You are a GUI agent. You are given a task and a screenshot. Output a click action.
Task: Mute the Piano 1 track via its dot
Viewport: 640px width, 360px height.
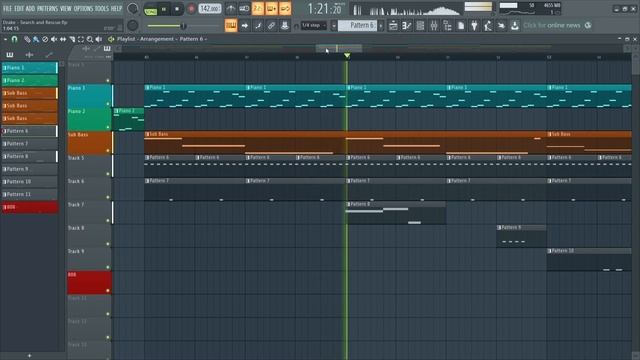click(108, 104)
